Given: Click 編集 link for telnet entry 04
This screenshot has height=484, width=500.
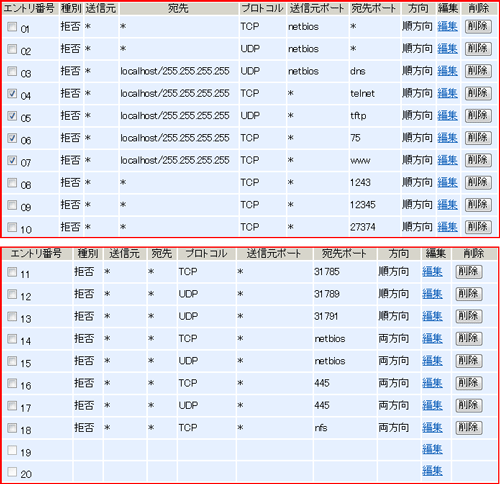Looking at the screenshot, I should [x=447, y=93].
